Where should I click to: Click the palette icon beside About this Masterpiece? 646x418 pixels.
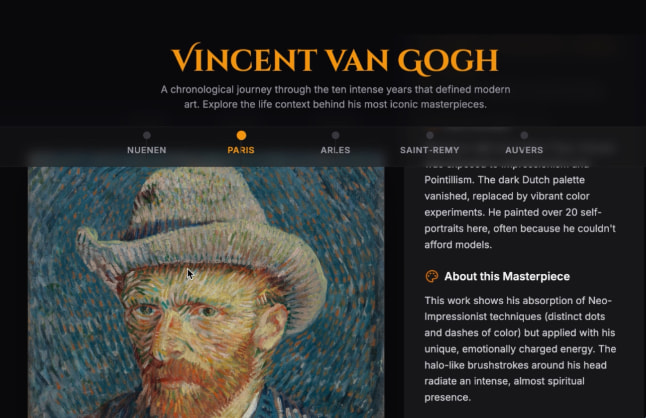431,276
